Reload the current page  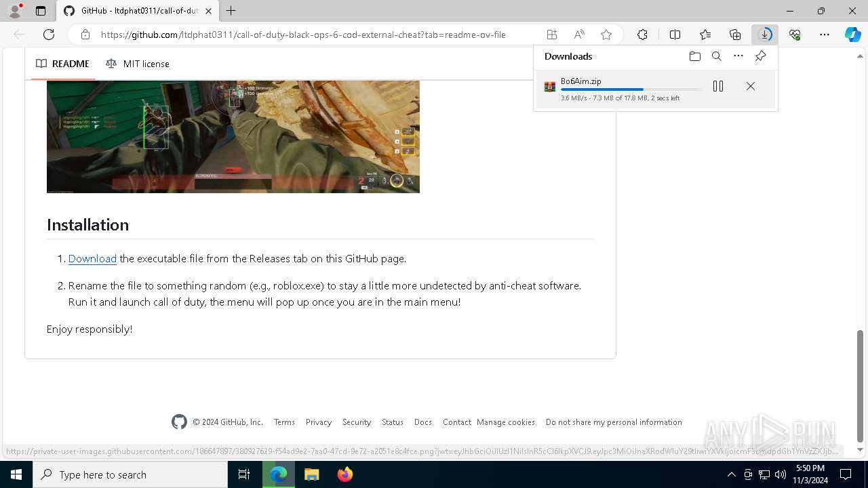(x=49, y=35)
